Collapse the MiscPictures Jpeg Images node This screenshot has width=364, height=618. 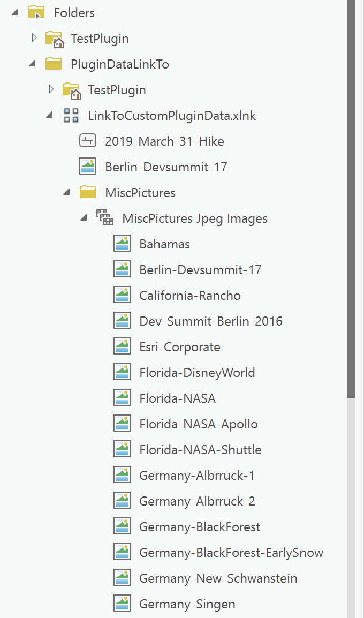(x=84, y=217)
